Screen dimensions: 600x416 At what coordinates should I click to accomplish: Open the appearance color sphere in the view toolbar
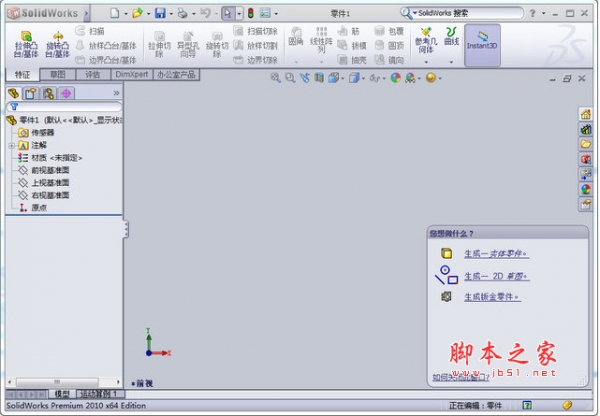click(x=396, y=77)
